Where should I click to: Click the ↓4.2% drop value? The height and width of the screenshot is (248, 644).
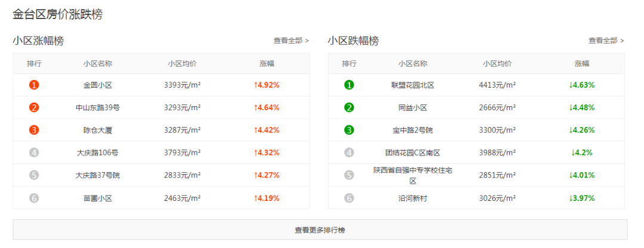point(581,153)
